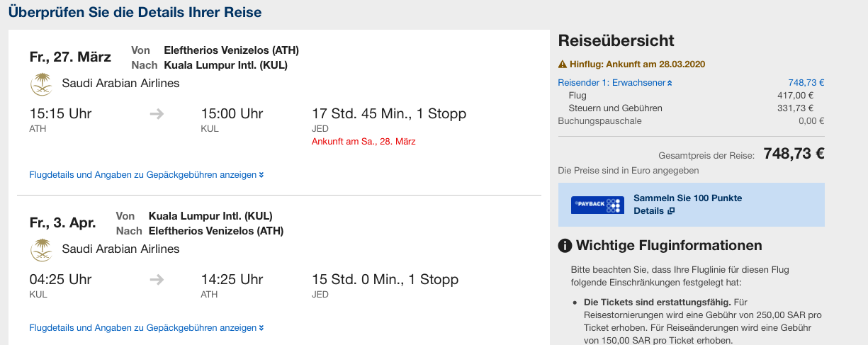This screenshot has height=345, width=868.
Task: Click the Fr., 27. März date heading
Action: (70, 57)
